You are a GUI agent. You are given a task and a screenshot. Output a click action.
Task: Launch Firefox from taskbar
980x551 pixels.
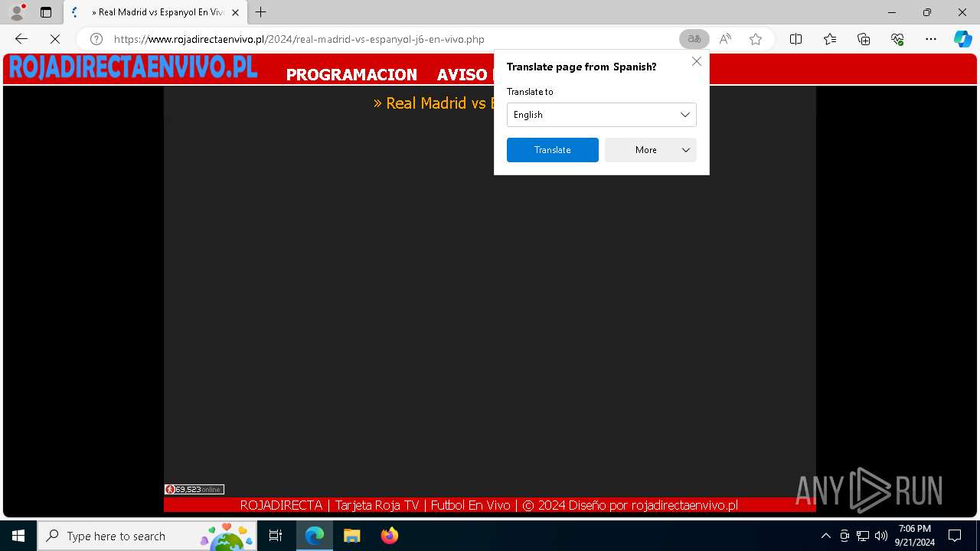click(x=389, y=536)
